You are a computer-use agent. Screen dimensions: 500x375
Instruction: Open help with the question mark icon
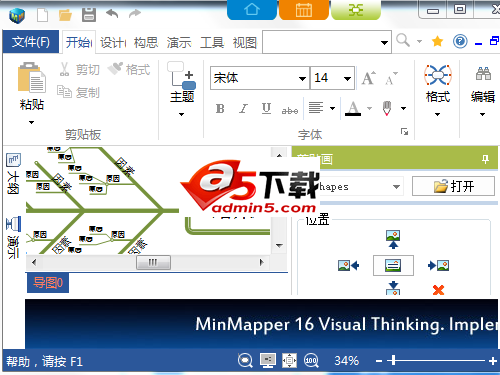460,41
